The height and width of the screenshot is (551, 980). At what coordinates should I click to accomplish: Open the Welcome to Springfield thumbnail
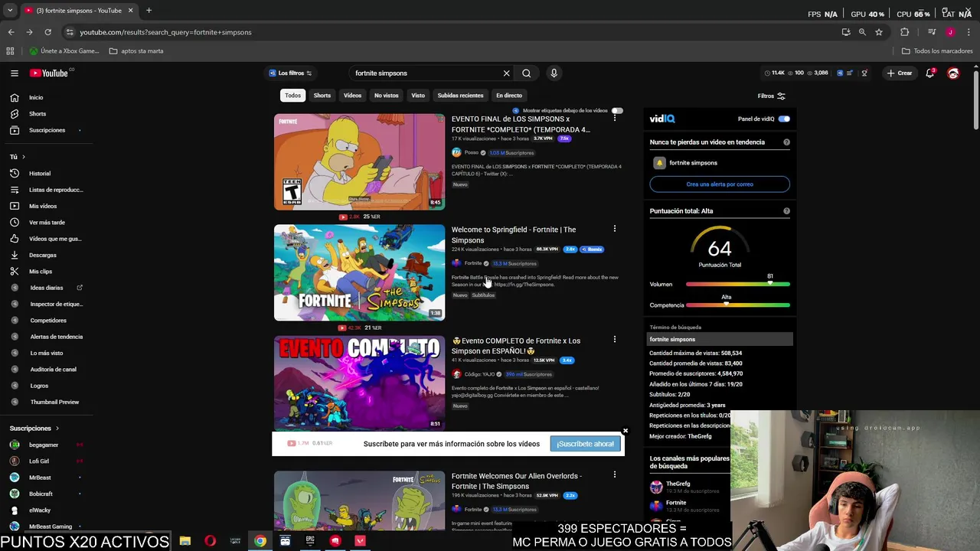click(x=359, y=272)
